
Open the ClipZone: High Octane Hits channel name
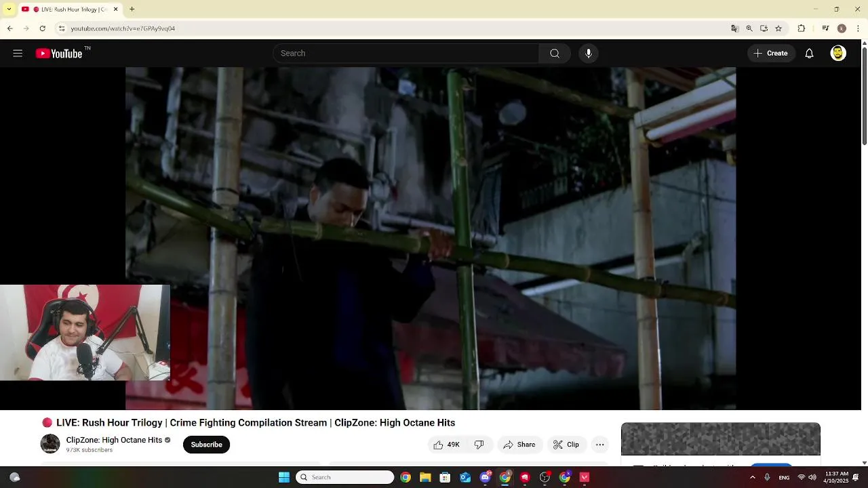tap(114, 440)
